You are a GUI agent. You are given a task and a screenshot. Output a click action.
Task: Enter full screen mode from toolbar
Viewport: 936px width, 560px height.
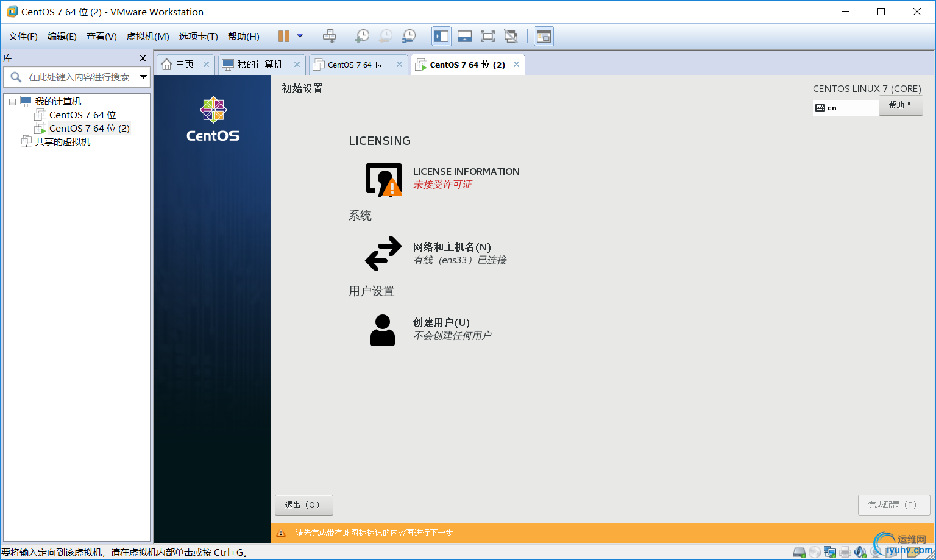(x=487, y=37)
